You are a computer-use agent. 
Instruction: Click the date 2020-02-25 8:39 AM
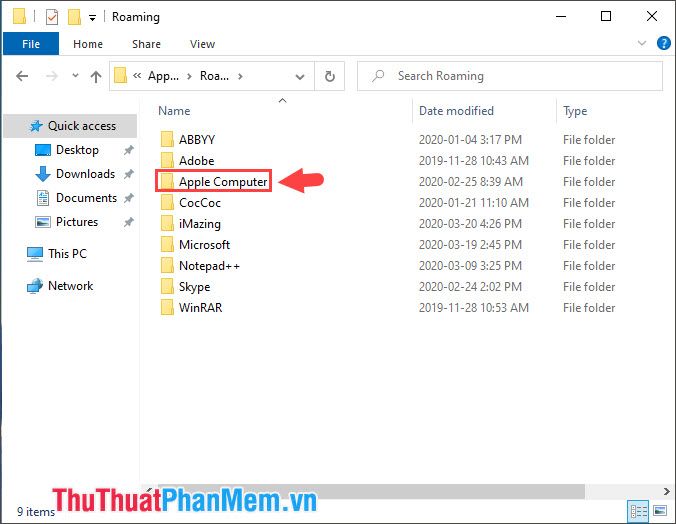click(470, 182)
